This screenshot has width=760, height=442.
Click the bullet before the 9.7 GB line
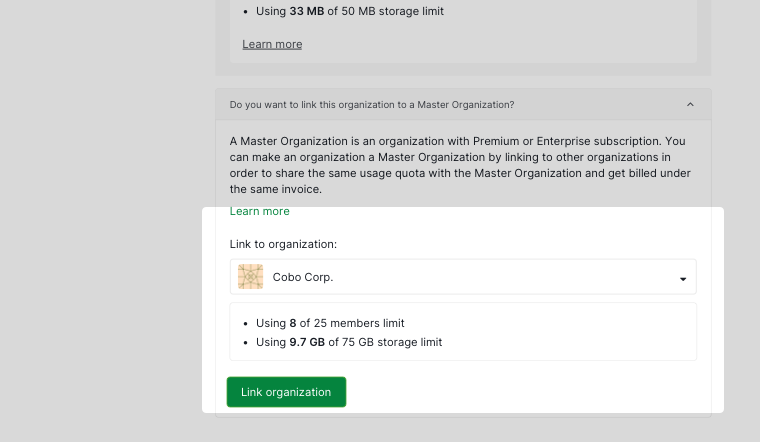(245, 342)
